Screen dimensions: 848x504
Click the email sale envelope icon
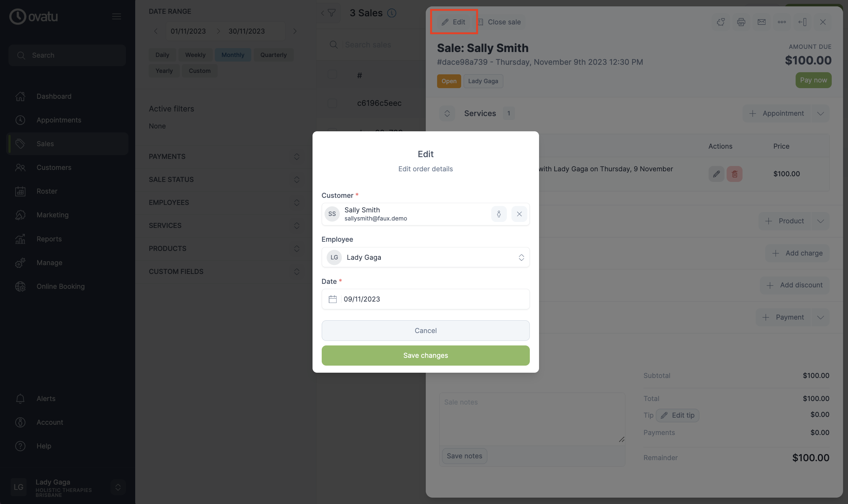[762, 22]
